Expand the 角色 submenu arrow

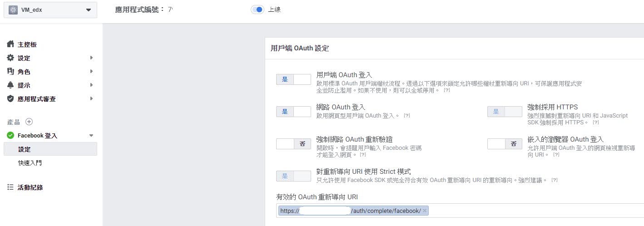(x=91, y=71)
